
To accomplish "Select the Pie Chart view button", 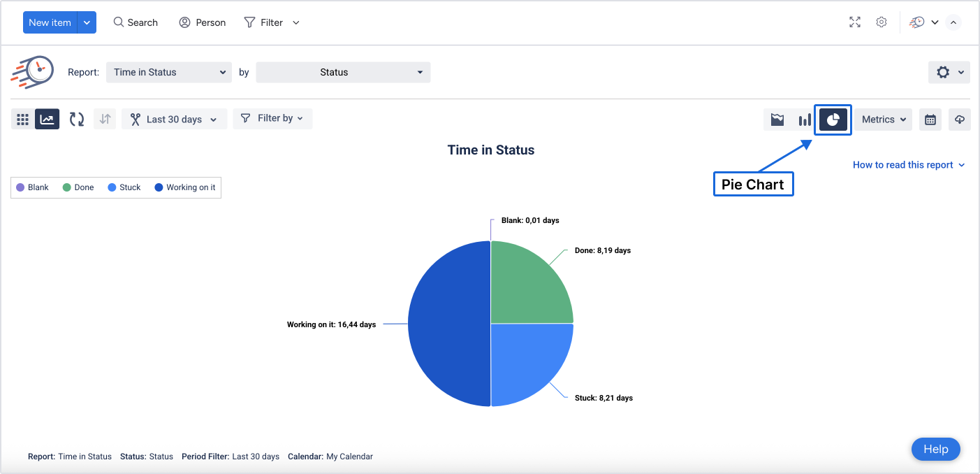I will (x=833, y=120).
